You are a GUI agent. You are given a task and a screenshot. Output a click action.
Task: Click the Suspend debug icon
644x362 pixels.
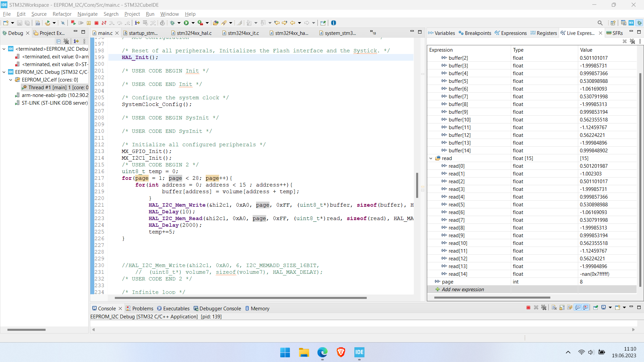click(89, 23)
